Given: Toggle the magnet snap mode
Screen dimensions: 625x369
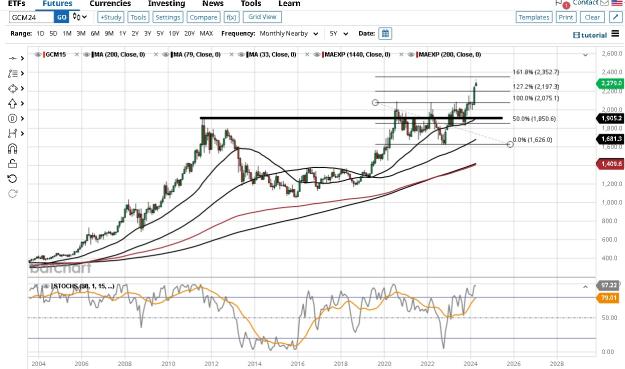Looking at the screenshot, I should tap(12, 149).
